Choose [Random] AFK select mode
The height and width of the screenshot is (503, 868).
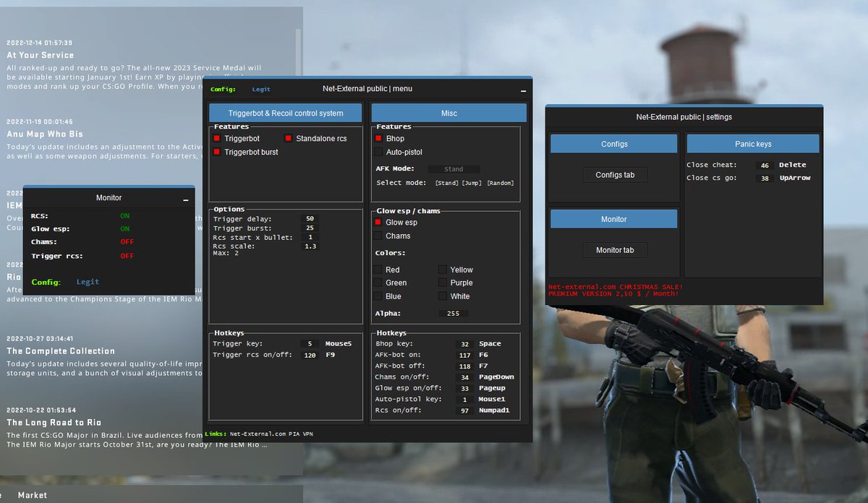(501, 183)
